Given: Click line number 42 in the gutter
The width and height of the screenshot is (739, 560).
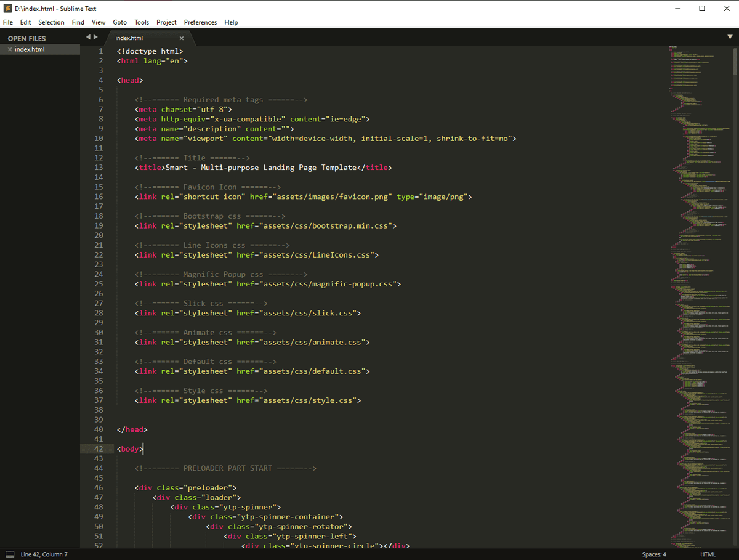Looking at the screenshot, I should pos(99,449).
